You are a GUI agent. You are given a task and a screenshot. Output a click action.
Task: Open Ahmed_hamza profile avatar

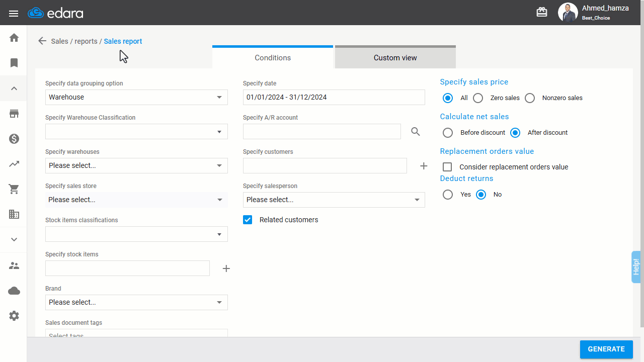[x=568, y=13]
